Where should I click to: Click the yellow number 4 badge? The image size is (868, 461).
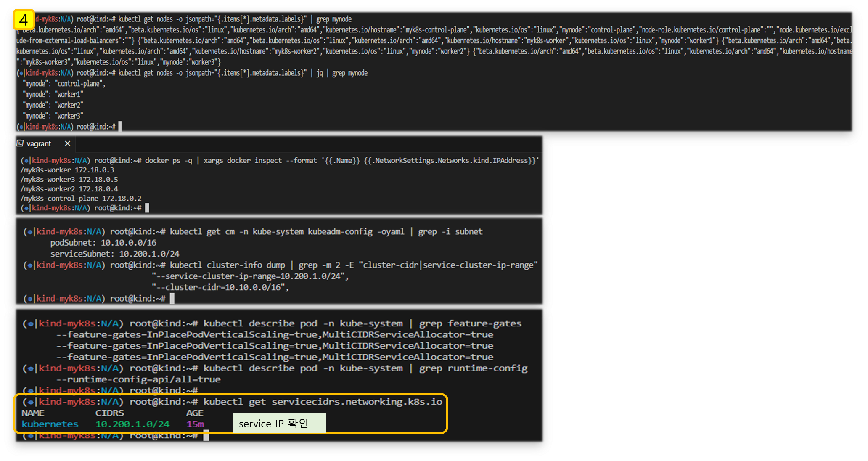coord(24,19)
